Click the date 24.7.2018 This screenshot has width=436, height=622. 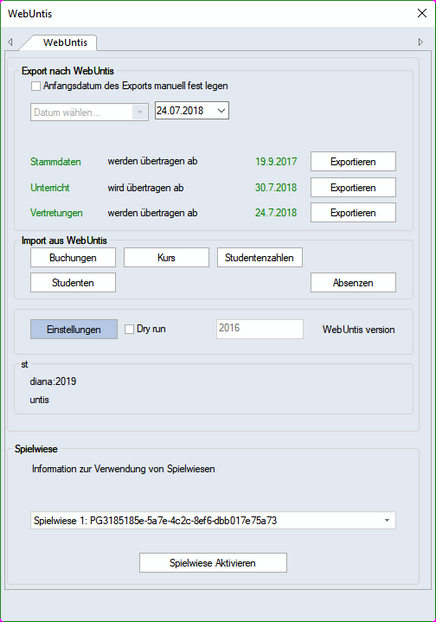[276, 213]
